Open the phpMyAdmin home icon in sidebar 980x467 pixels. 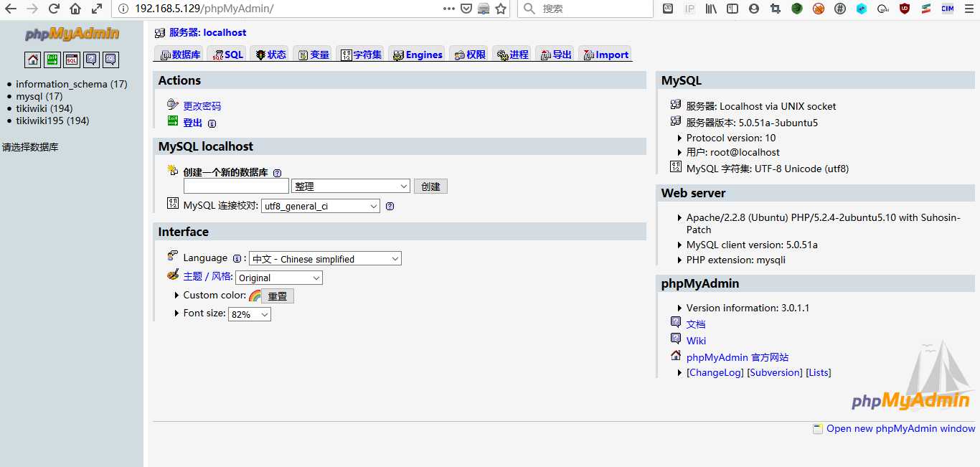coord(33,60)
